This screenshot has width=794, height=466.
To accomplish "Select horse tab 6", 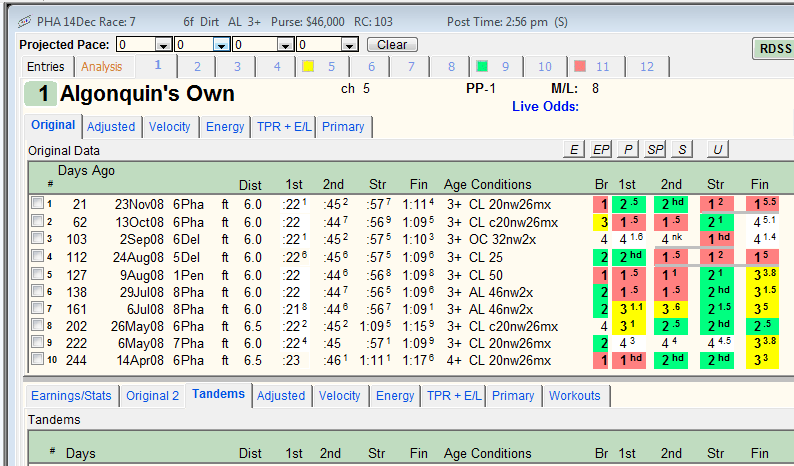I will [x=371, y=67].
